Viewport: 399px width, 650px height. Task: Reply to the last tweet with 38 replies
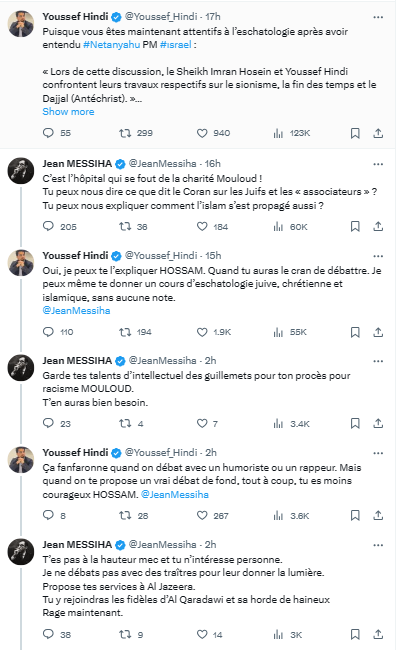(48, 634)
